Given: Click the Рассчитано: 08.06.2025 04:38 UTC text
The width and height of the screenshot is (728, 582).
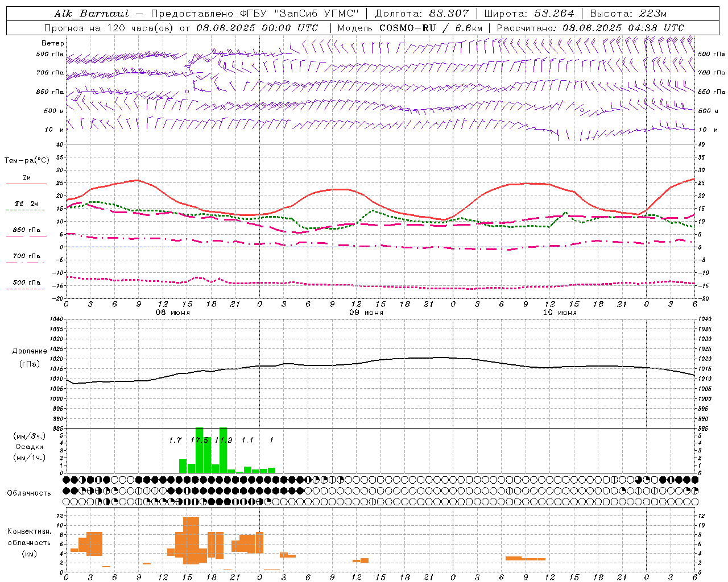Looking at the screenshot, I should coord(590,28).
